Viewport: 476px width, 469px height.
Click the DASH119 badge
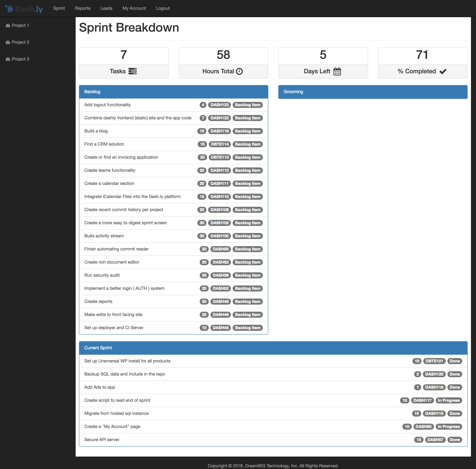[x=220, y=131]
